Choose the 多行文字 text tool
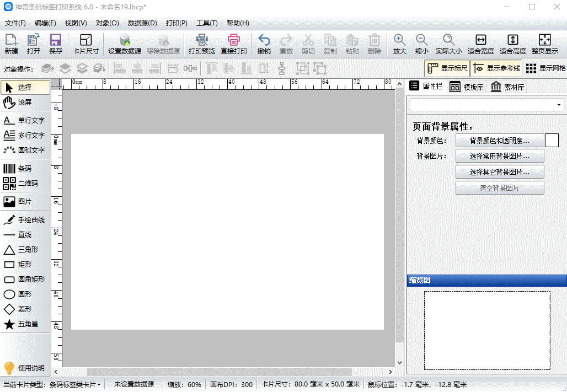This screenshot has width=567, height=392. point(25,135)
